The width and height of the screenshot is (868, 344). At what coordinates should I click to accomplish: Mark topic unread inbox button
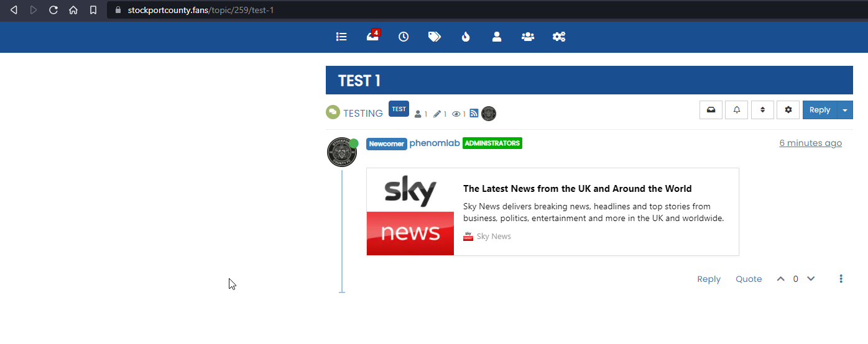pyautogui.click(x=711, y=110)
